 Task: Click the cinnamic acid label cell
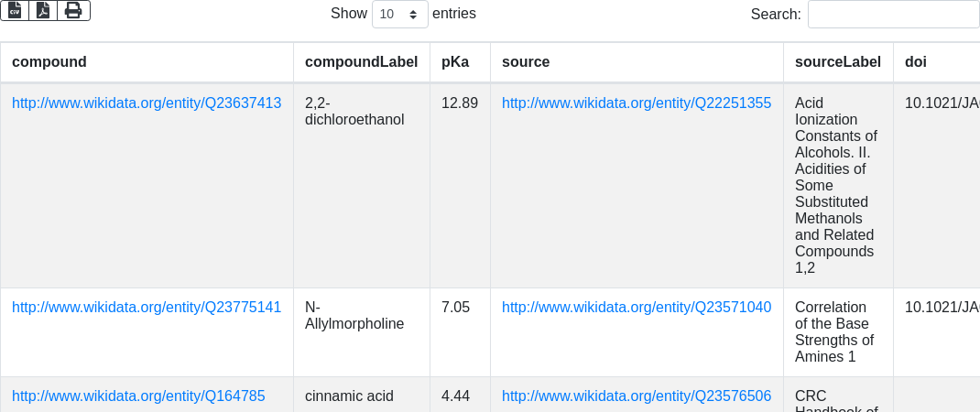click(349, 396)
